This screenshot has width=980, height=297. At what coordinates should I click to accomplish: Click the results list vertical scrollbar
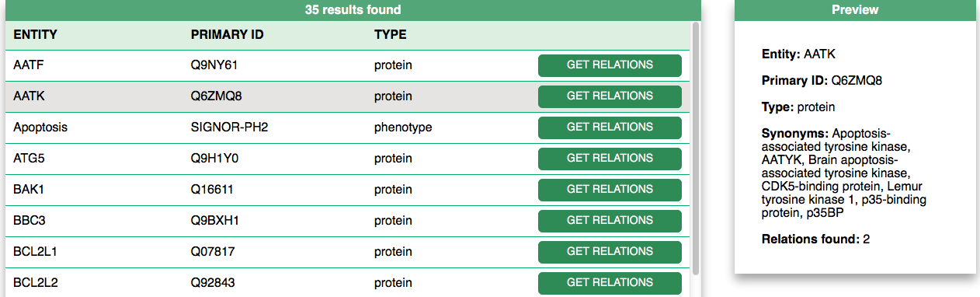tap(696, 148)
